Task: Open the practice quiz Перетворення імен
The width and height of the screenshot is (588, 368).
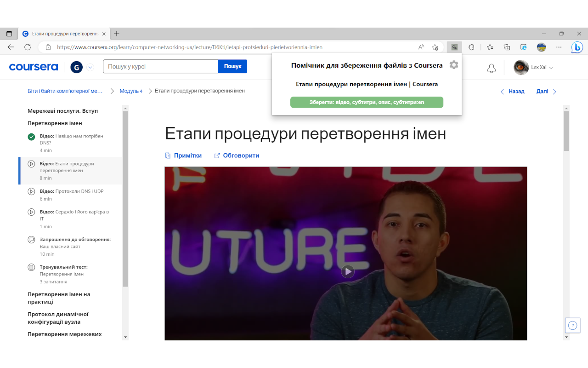Action: pyautogui.click(x=70, y=274)
